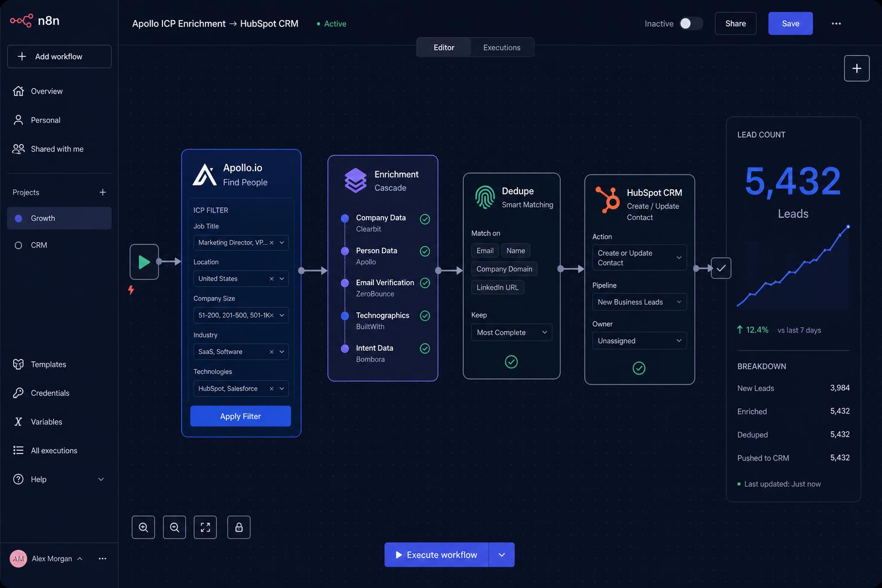
Task: Open the Keep Most Complete dropdown
Action: (x=511, y=332)
